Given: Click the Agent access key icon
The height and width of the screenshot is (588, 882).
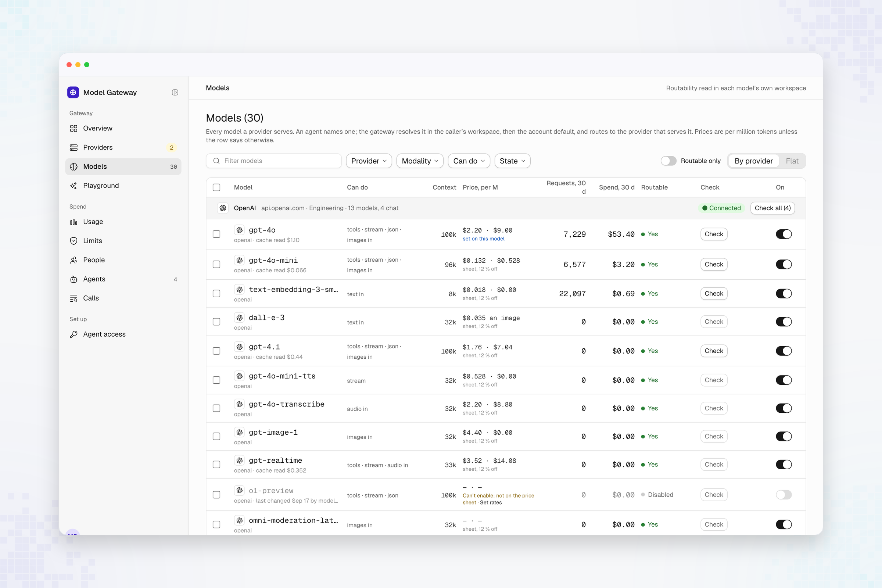Looking at the screenshot, I should point(73,334).
